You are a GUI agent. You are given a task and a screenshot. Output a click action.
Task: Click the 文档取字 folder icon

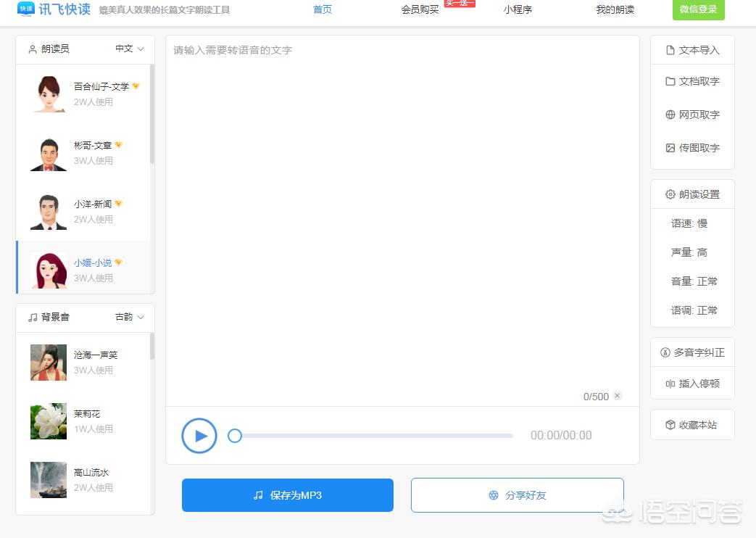[x=670, y=81]
